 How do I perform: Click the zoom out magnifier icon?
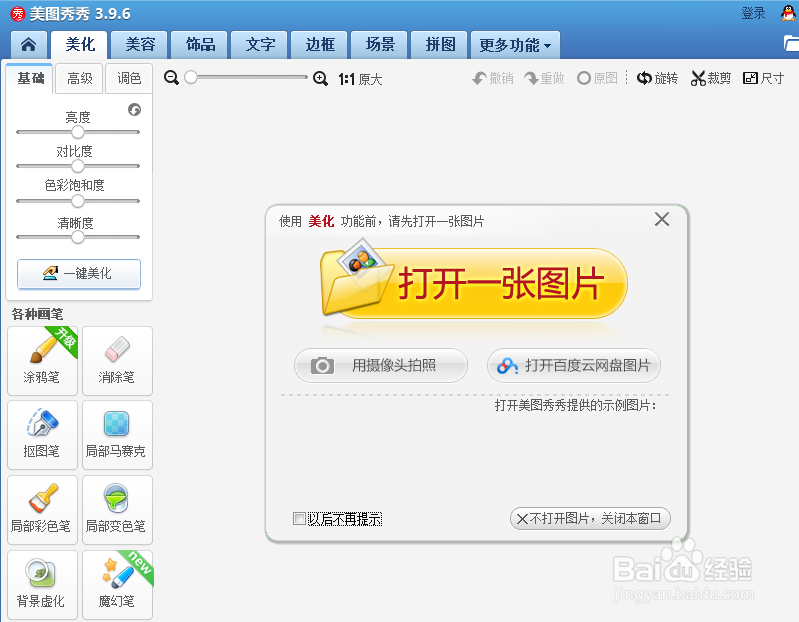point(171,78)
